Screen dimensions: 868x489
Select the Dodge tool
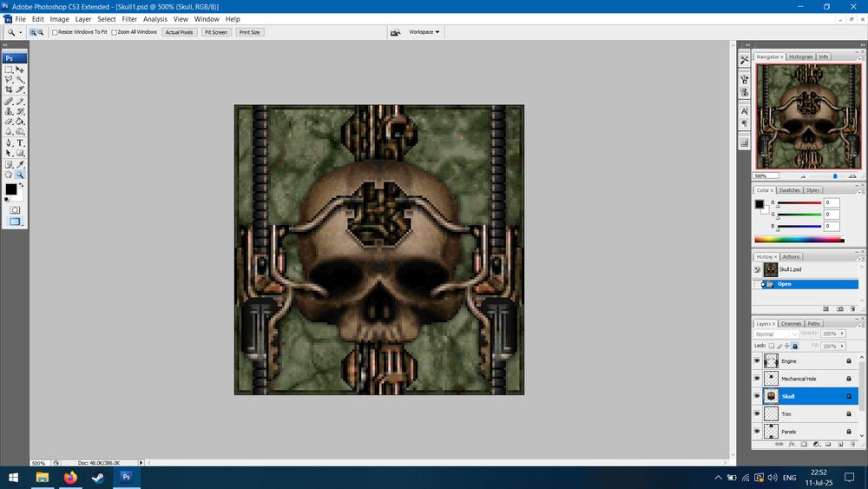[x=20, y=132]
